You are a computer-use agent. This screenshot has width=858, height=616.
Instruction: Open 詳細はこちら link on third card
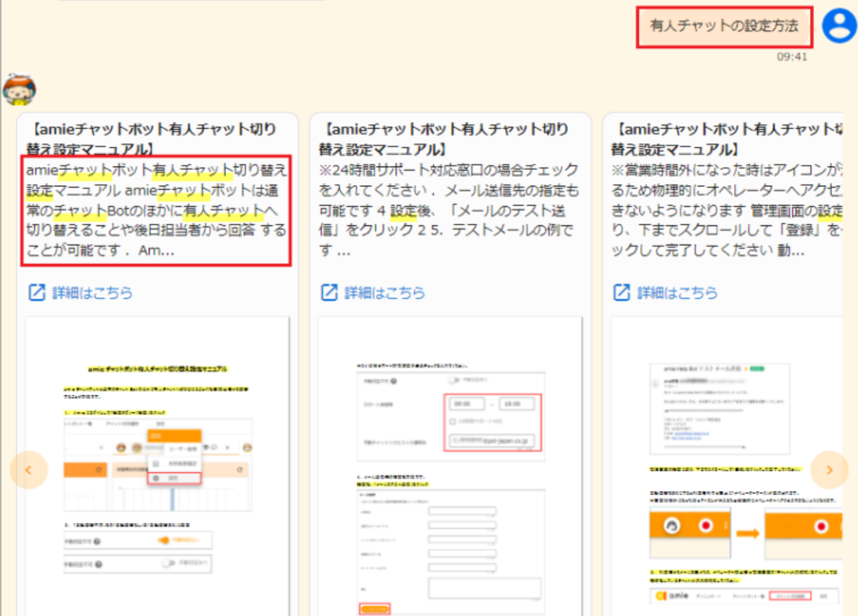click(x=677, y=293)
